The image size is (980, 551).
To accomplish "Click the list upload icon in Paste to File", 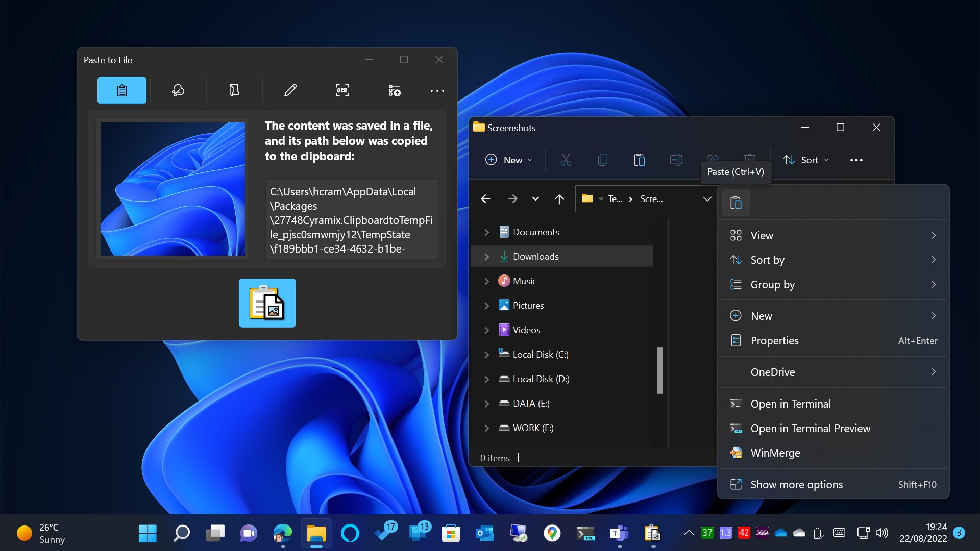I will pos(394,90).
